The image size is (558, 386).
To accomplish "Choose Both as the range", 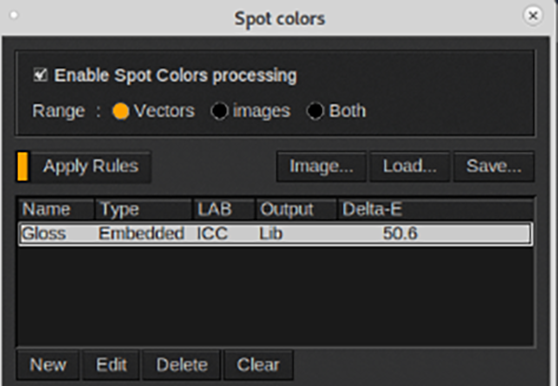I will pos(315,111).
